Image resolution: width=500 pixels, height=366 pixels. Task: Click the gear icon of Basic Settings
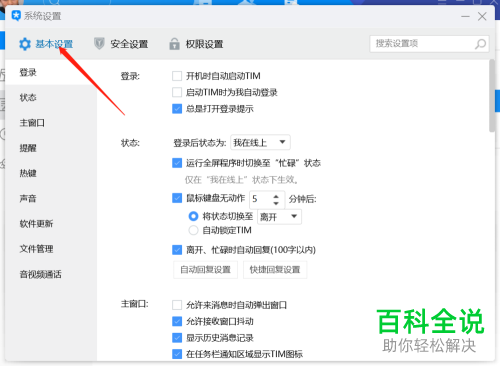pyautogui.click(x=25, y=44)
